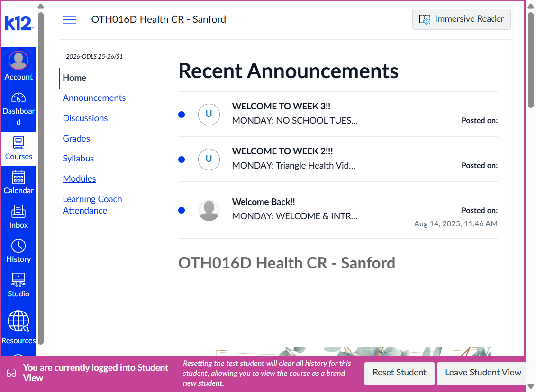Image resolution: width=536 pixels, height=392 pixels.
Task: Click the U avatar for Week 3 announcement
Action: coord(209,115)
